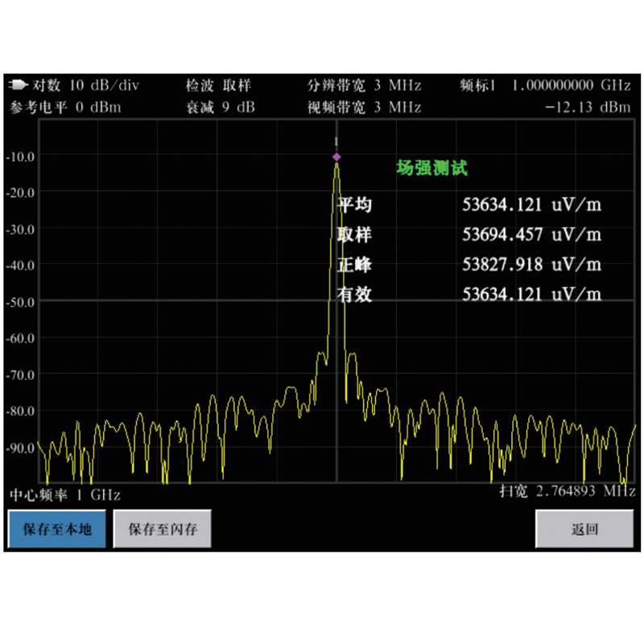Select the 分辨带宽 3 MHz setting
Screen dimensions: 644x644
tap(364, 85)
